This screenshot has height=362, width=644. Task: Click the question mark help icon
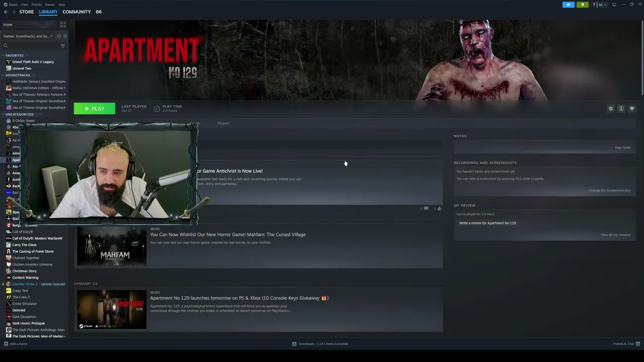point(594,5)
